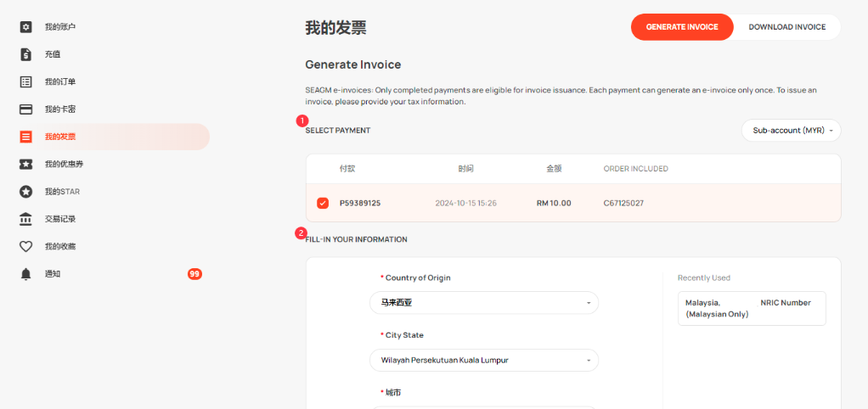Click the 交易记录 bank icon
The width and height of the screenshot is (868, 409).
point(26,219)
